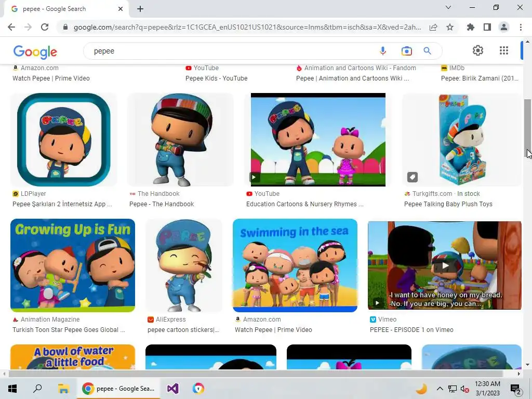Open Windows taskbar search
The image size is (532, 399).
[x=37, y=389]
